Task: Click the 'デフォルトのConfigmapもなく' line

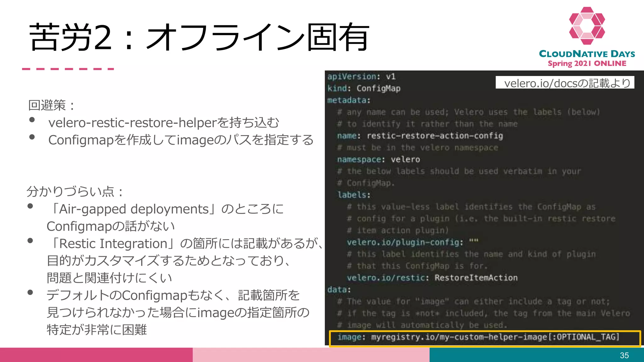Action: pos(173,295)
